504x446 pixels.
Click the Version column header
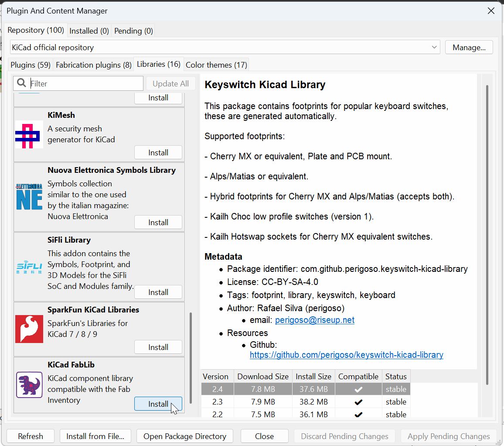217,377
